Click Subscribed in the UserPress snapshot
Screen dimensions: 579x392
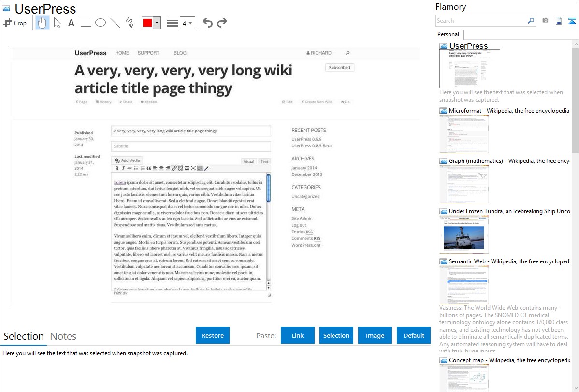(339, 67)
